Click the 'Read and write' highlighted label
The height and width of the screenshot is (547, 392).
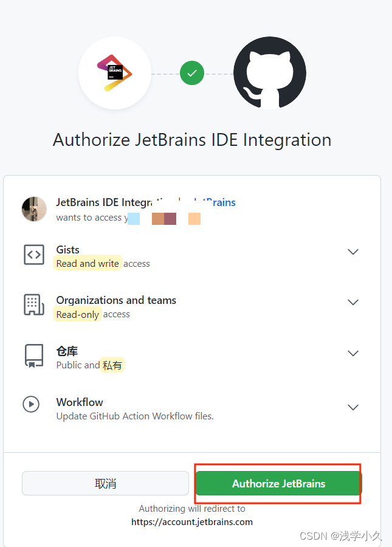coord(88,263)
